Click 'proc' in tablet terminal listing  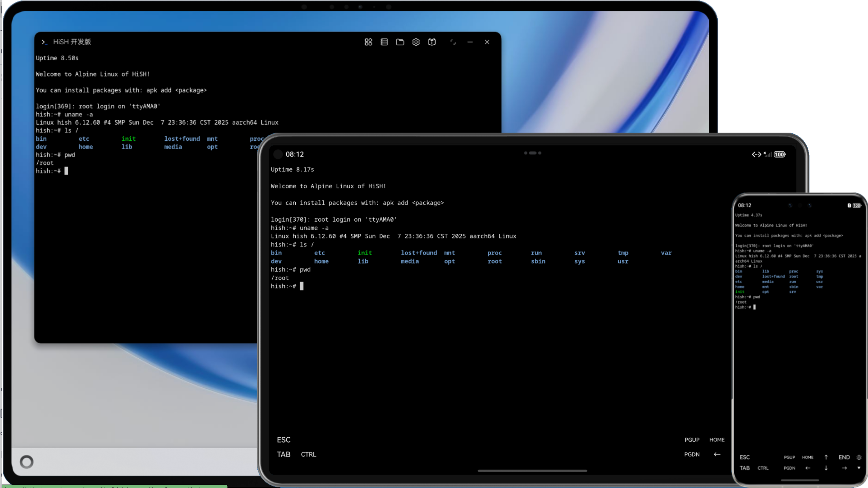494,253
